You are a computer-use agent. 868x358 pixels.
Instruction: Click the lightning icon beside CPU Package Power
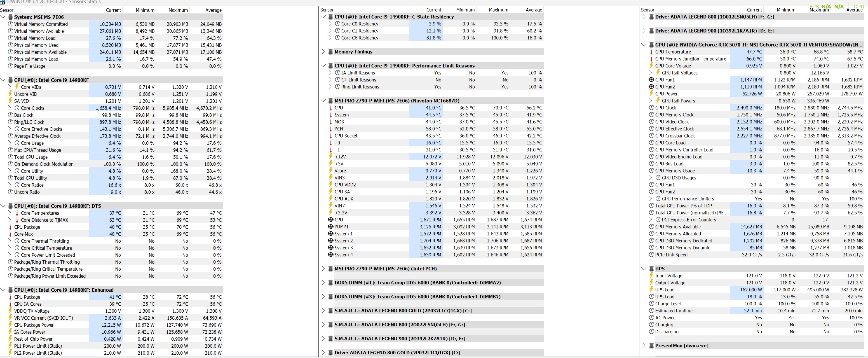10,325
